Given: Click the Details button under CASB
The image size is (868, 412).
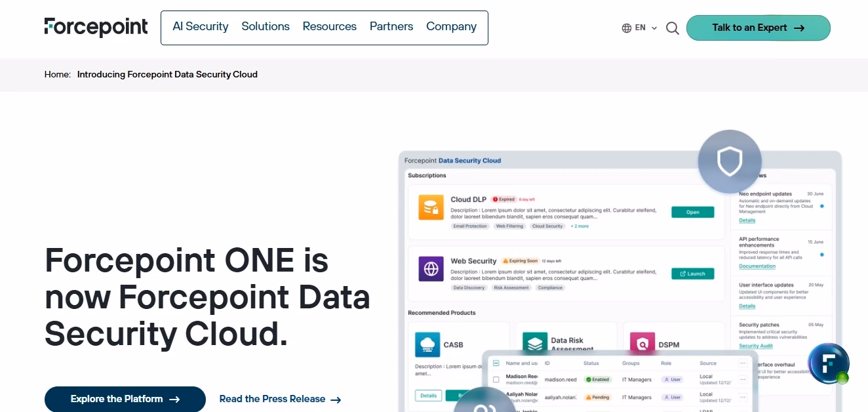Looking at the screenshot, I should click(429, 396).
